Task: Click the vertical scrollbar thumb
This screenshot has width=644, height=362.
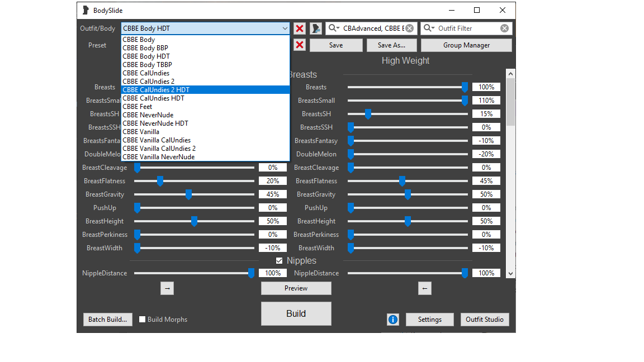Action: (x=510, y=102)
